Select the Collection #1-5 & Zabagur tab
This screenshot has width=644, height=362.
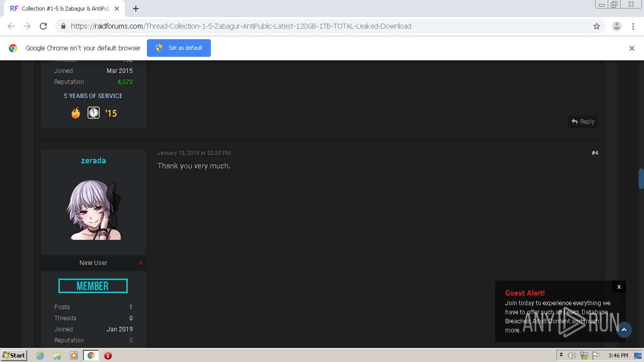coord(64,9)
